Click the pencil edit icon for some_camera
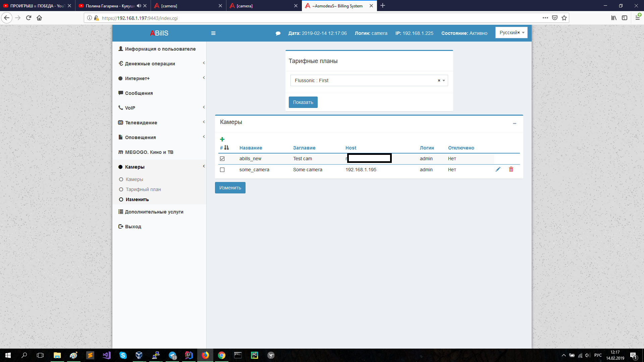 (x=498, y=170)
